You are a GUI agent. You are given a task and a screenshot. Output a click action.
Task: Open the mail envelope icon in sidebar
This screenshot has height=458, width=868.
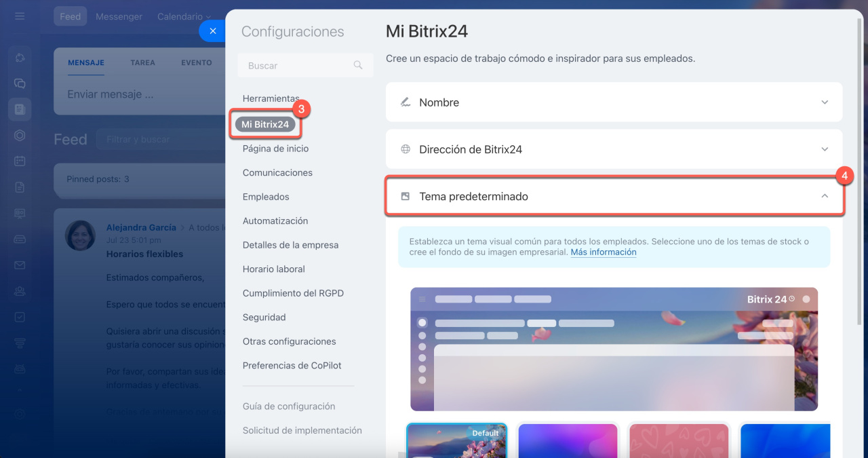20,265
